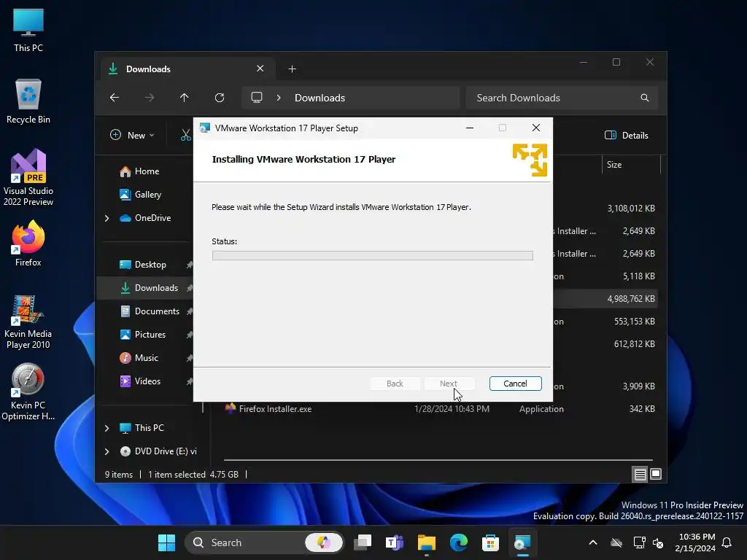The height and width of the screenshot is (560, 747).
Task: Open This PC desktop icon
Action: 28,30
